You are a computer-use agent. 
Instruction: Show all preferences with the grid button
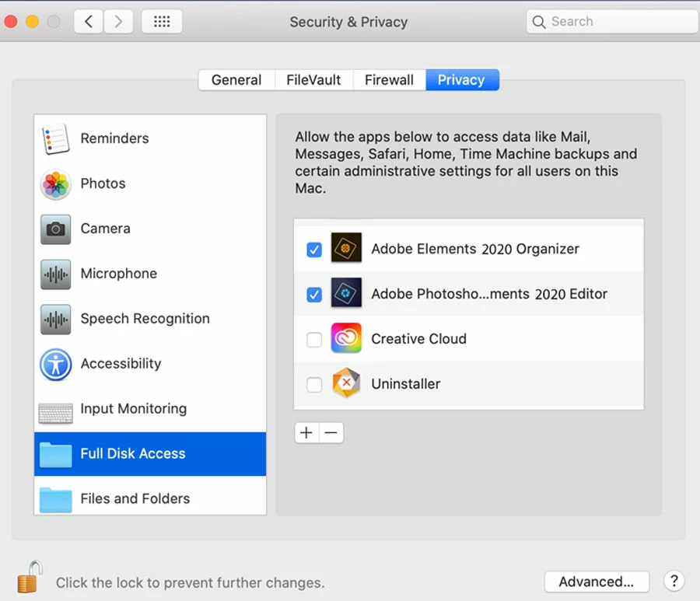[x=162, y=22]
